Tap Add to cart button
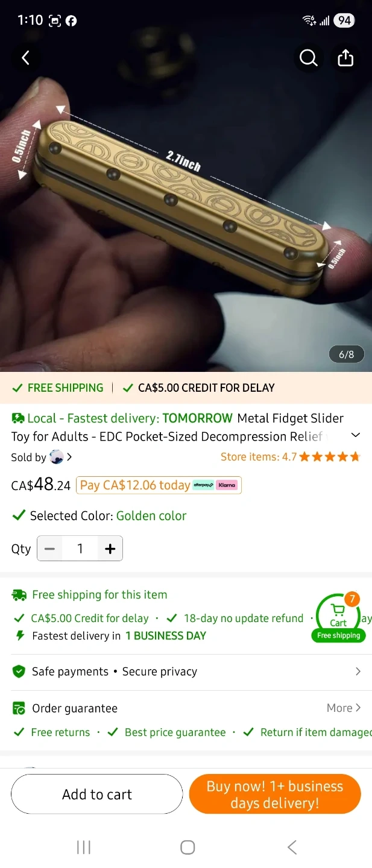The height and width of the screenshot is (868, 372). click(x=97, y=794)
